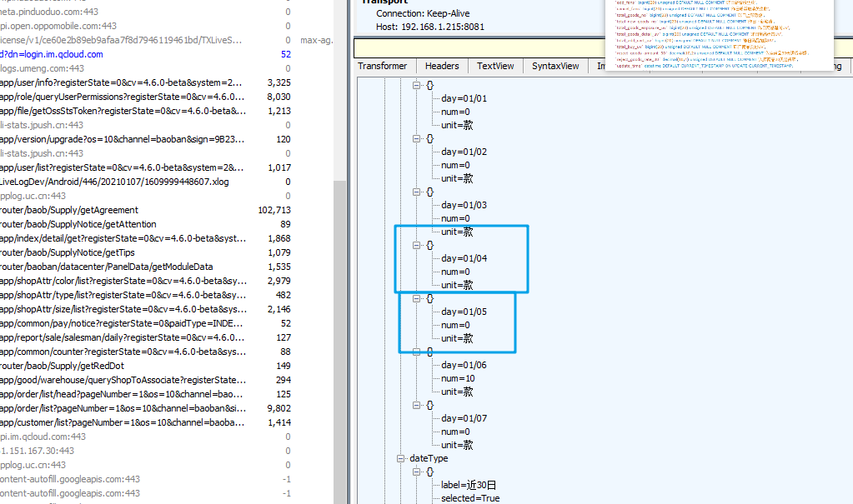Click the 9,802 body size cell
This screenshot has width=853, height=504.
click(278, 407)
